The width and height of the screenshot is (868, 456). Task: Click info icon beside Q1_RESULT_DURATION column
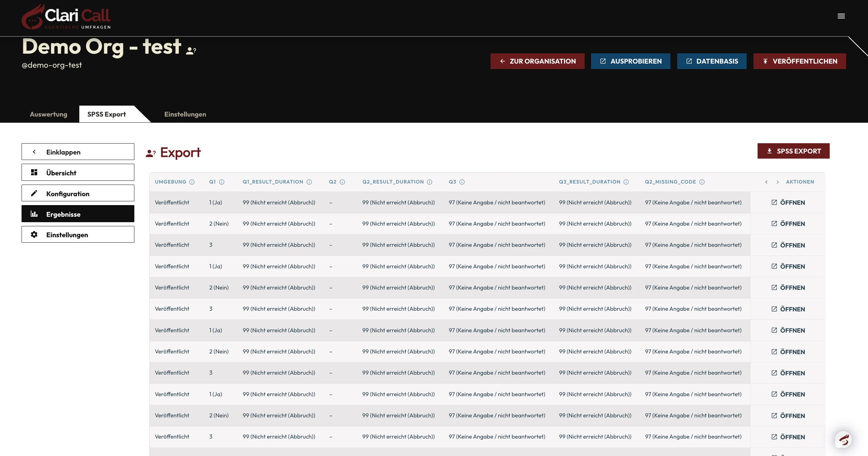pos(309,182)
